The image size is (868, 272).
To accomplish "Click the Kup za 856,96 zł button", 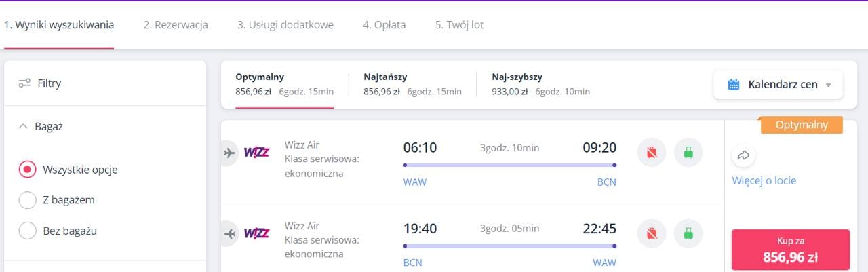I will (x=790, y=250).
